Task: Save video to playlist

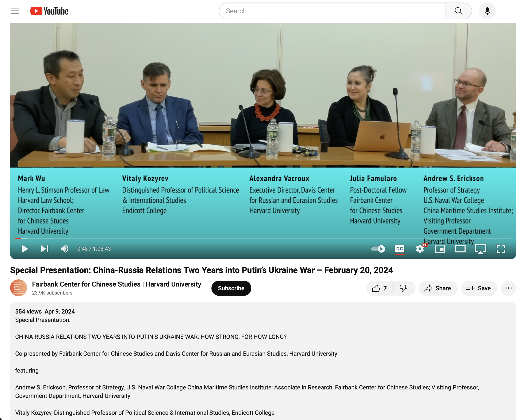Action: pyautogui.click(x=479, y=288)
